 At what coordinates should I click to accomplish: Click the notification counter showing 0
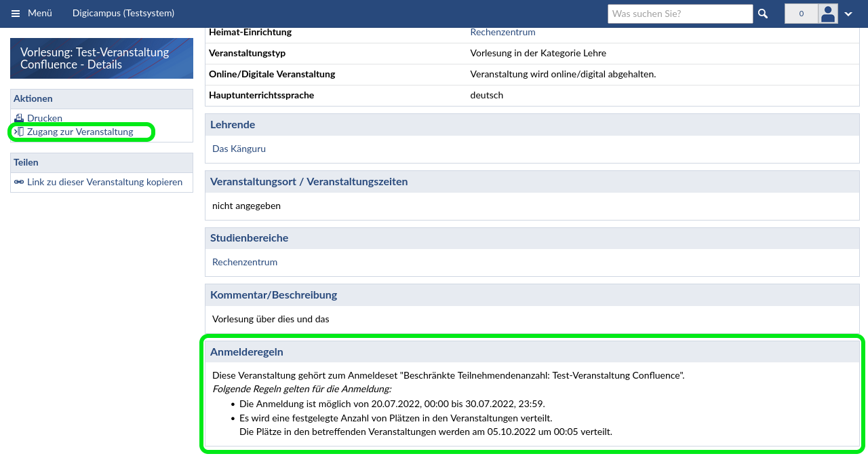pyautogui.click(x=801, y=14)
